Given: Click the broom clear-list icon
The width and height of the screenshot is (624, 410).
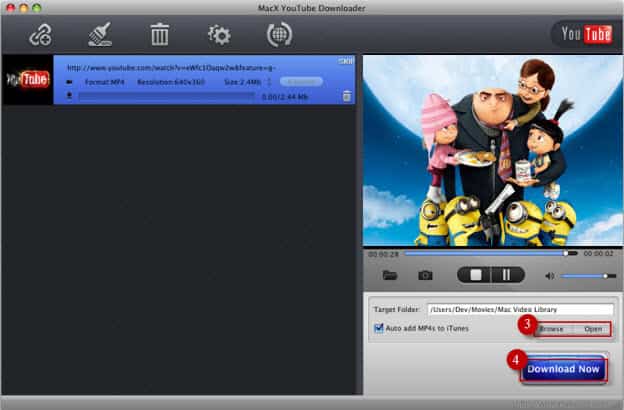Looking at the screenshot, I should click(100, 35).
